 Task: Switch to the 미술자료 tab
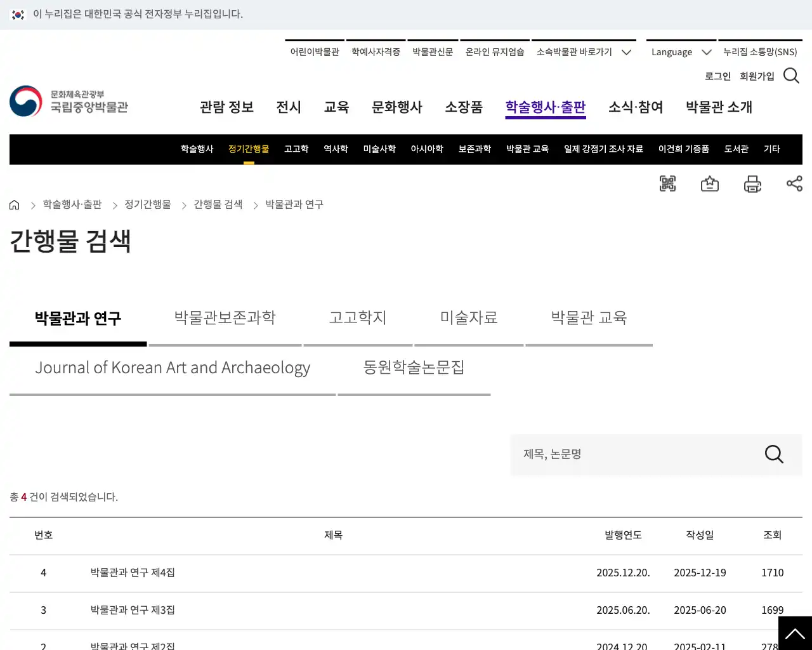(469, 319)
